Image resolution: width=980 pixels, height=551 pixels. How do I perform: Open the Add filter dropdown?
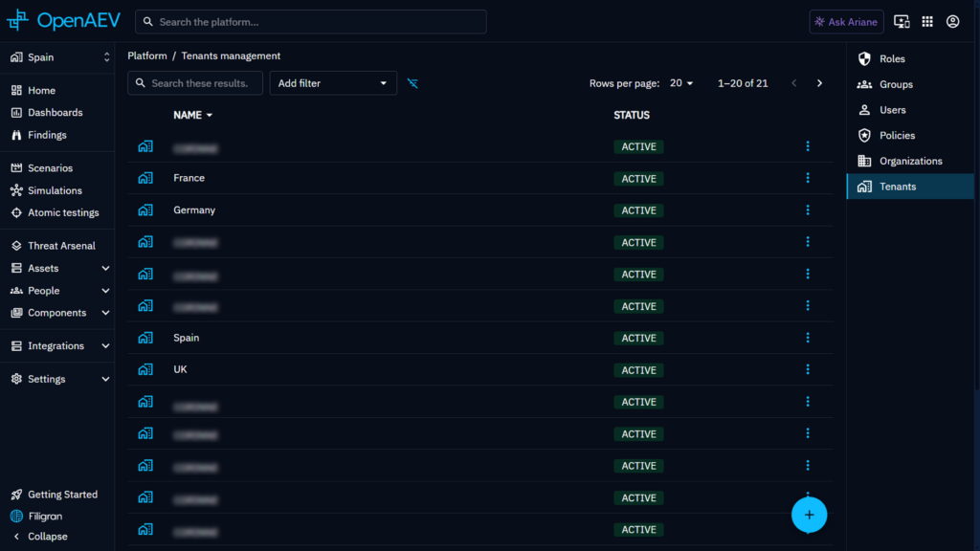[333, 83]
